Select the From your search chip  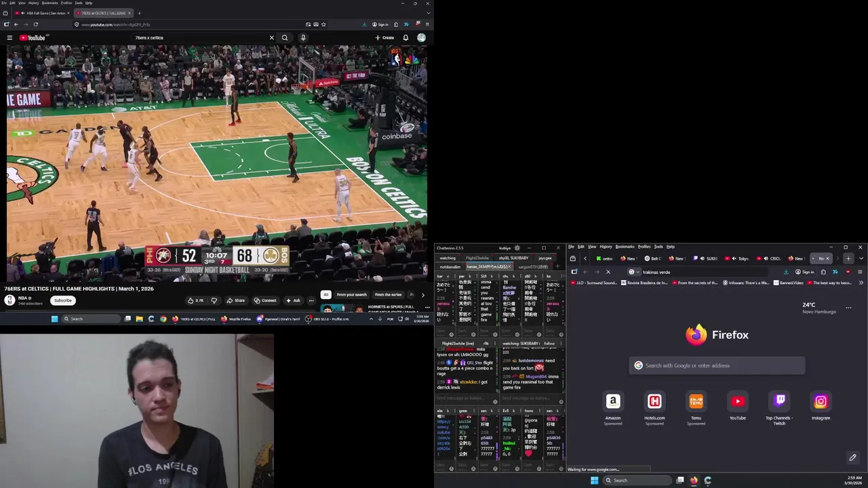(351, 295)
